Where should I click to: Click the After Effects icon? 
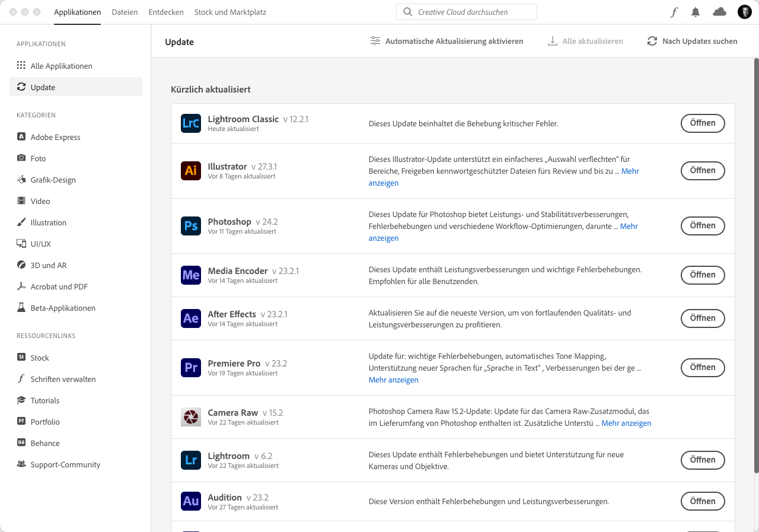190,318
